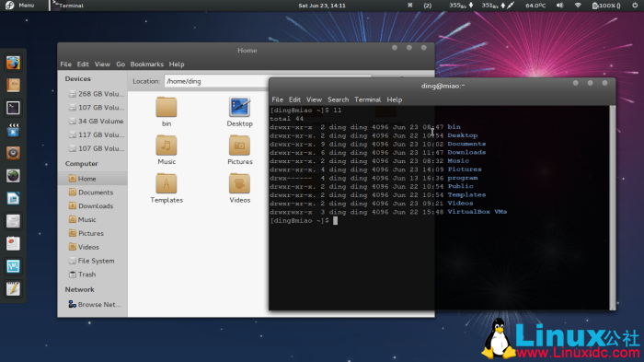
Task: Open Edit menu in Home window
Action: (83, 64)
